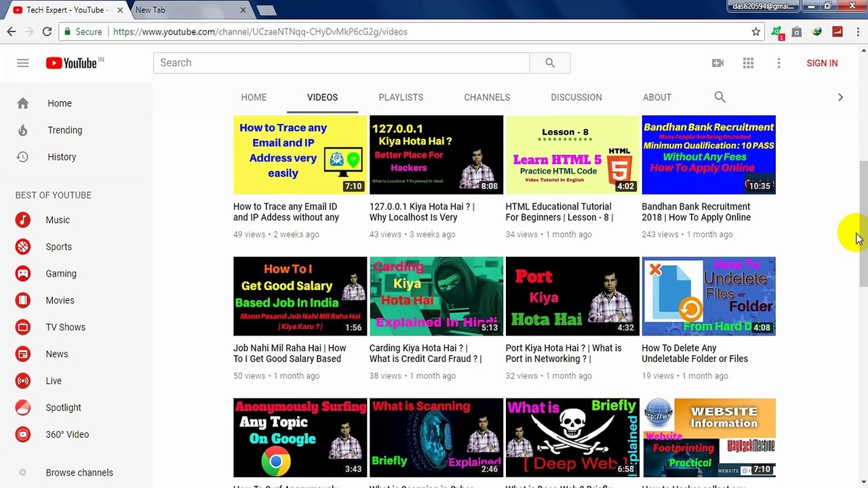
Task: Click the browser back arrow
Action: click(x=12, y=32)
